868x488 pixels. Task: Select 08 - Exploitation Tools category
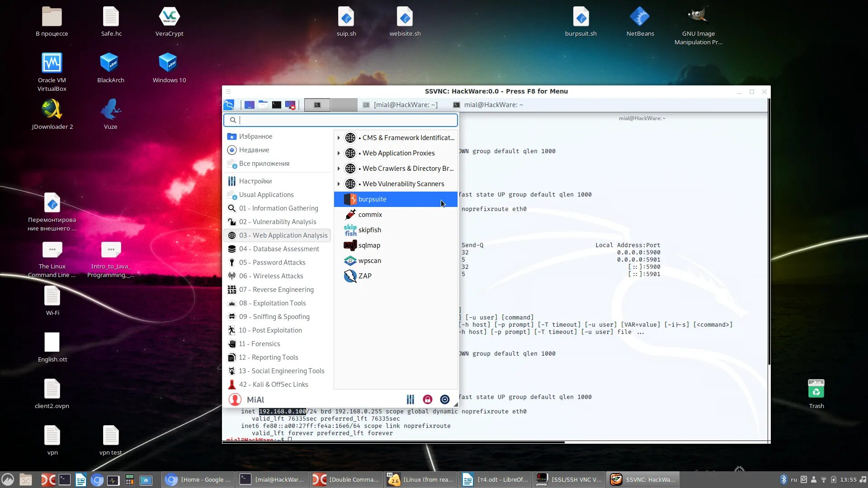tap(273, 303)
